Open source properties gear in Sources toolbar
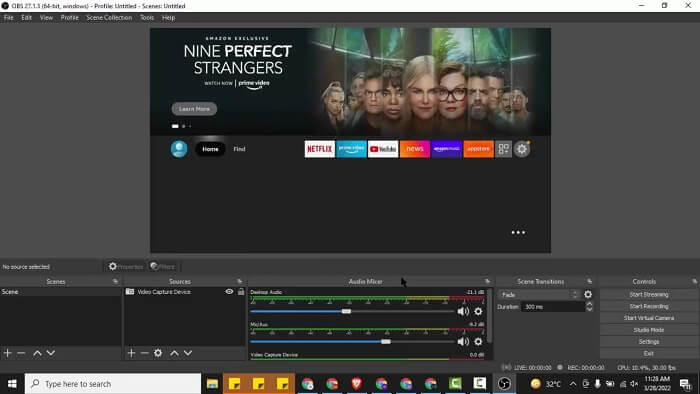The image size is (700, 394). 158,353
